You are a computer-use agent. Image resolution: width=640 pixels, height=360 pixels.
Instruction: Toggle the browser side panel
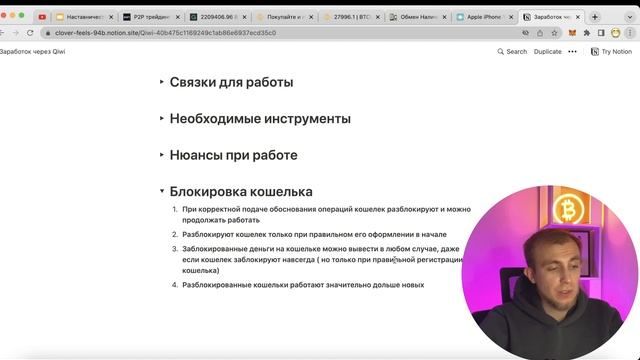(x=601, y=33)
